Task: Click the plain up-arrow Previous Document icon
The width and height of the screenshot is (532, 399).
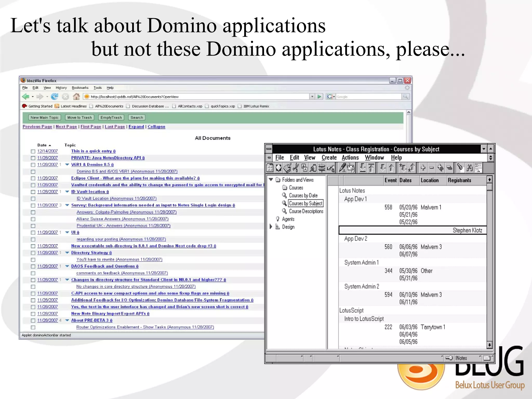Action: (x=391, y=168)
